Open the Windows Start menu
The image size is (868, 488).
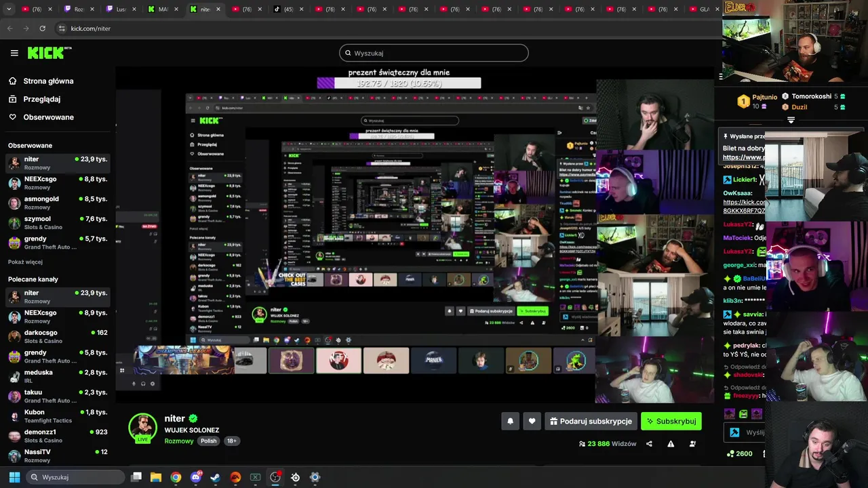point(14,477)
